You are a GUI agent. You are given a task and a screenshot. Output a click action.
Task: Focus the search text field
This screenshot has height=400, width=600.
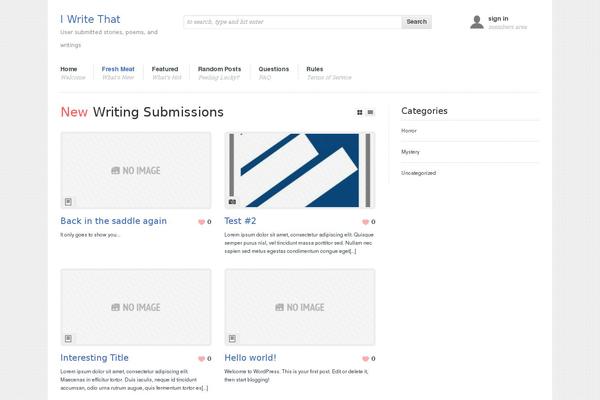tap(293, 22)
